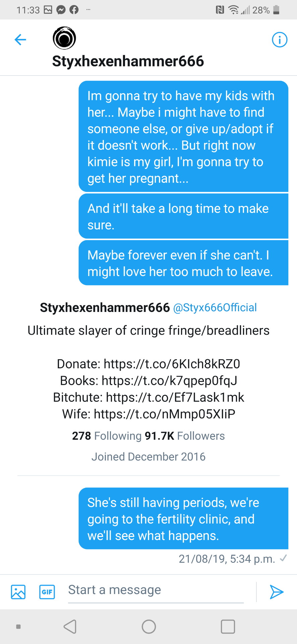Image resolution: width=297 pixels, height=644 pixels.
Task: Tap the Styxhexenhammer666 profile avatar
Action: [64, 38]
